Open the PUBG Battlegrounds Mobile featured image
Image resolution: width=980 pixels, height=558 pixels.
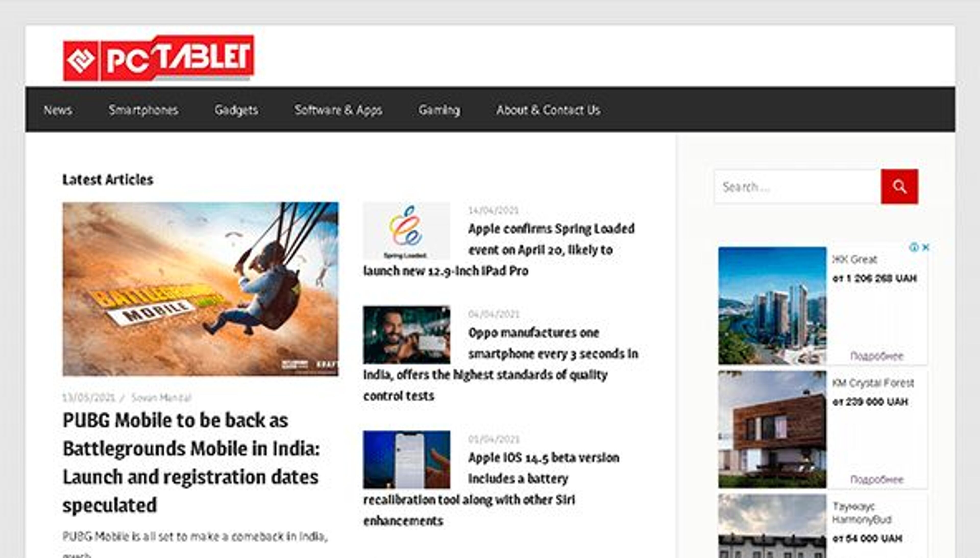click(x=200, y=289)
